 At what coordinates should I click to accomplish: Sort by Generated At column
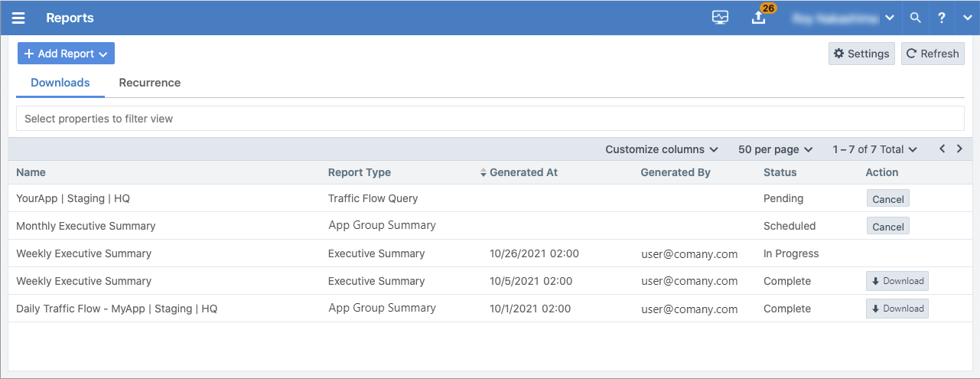519,172
